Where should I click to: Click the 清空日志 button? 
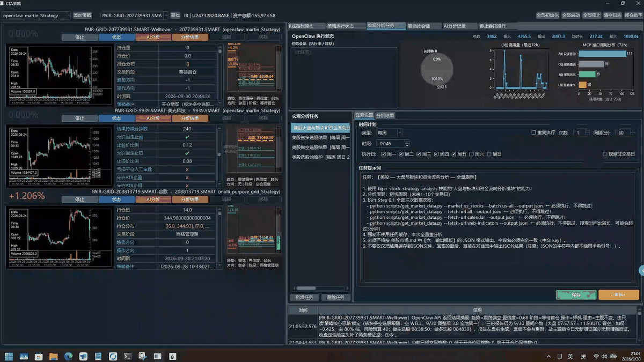[612, 16]
